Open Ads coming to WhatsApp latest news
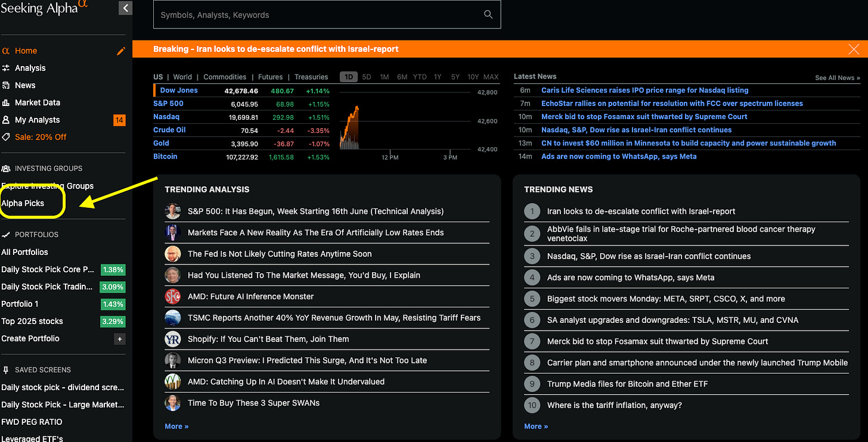 pyautogui.click(x=619, y=156)
